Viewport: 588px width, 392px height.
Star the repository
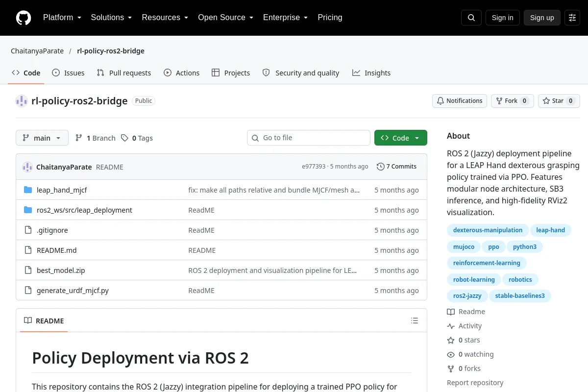559,101
